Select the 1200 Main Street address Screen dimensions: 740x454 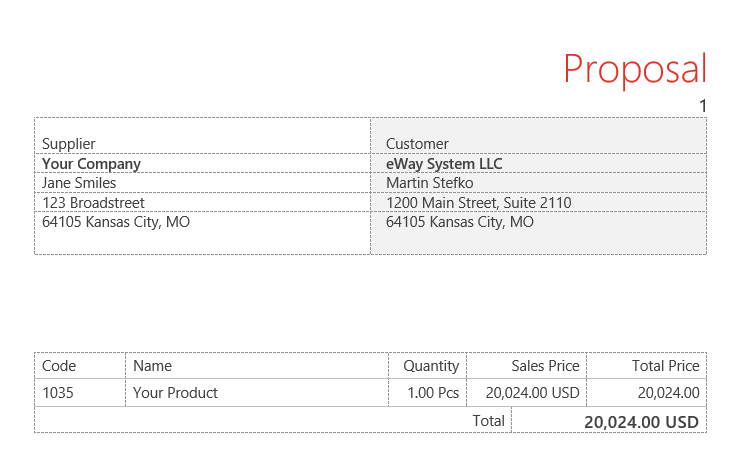point(479,203)
